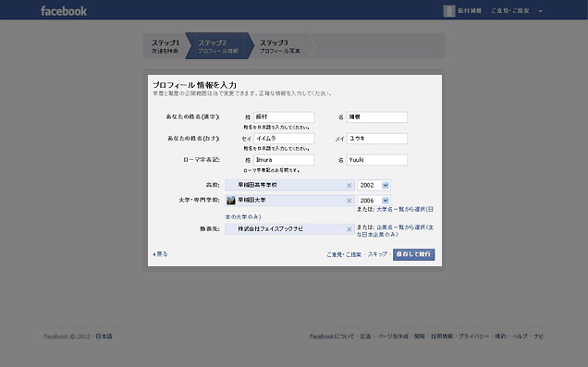
Task: Click the ご意見・ご提案 link in header
Action: click(x=510, y=11)
